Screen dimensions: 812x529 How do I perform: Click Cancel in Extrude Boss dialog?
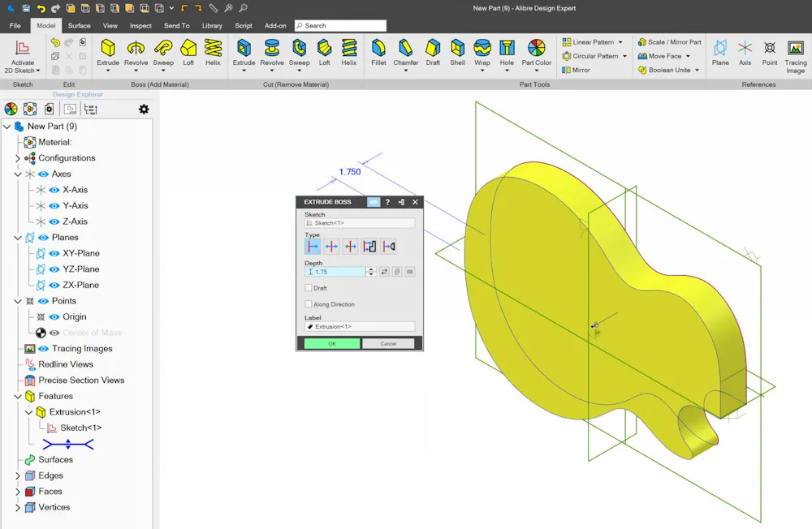pyautogui.click(x=388, y=344)
